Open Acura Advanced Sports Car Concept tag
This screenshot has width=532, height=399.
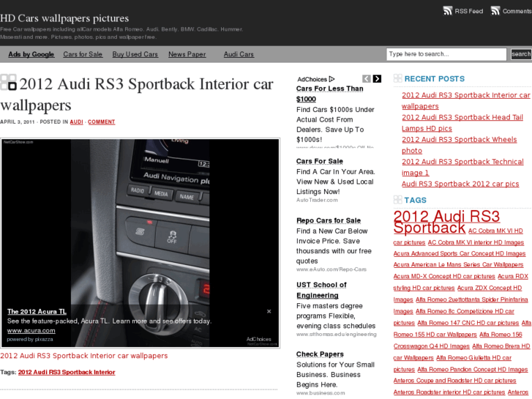tap(460, 253)
